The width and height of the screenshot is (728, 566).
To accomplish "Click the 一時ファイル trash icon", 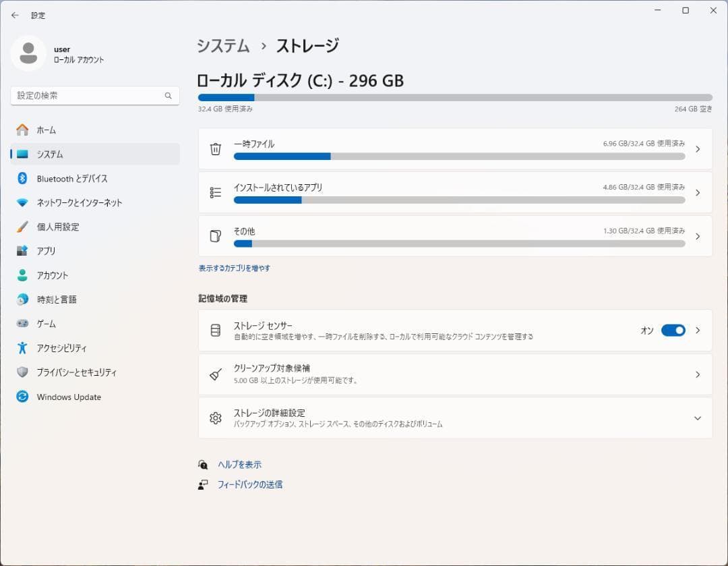I will (215, 149).
